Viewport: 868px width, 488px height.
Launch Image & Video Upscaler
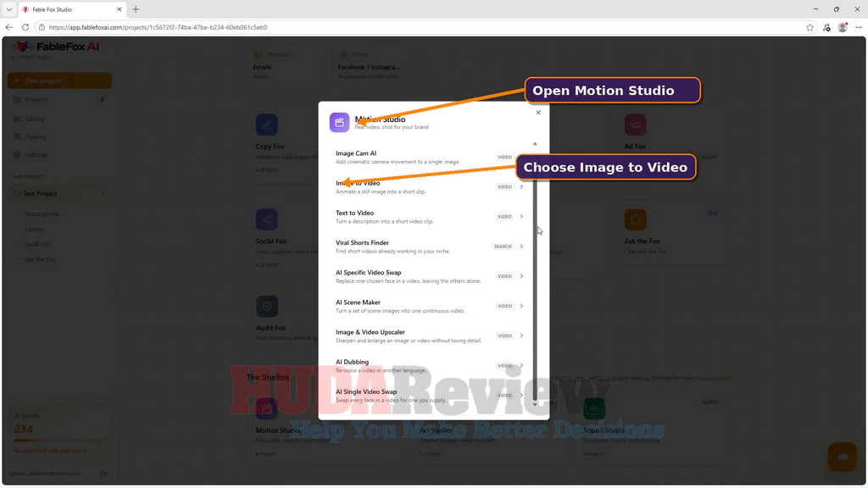429,336
